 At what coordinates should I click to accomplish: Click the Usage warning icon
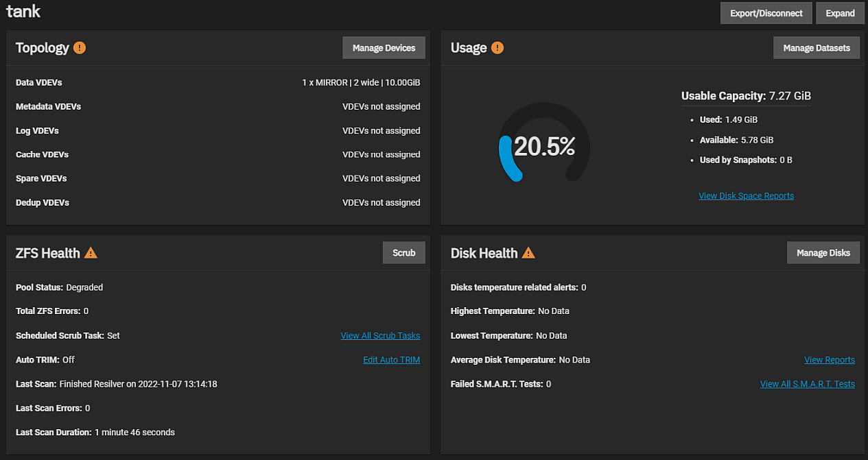tap(497, 48)
